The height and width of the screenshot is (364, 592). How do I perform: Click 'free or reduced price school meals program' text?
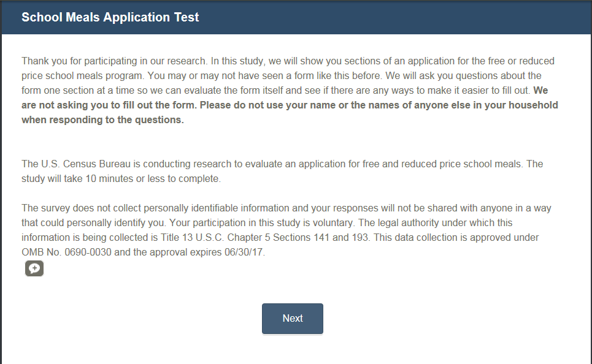[x=503, y=61]
